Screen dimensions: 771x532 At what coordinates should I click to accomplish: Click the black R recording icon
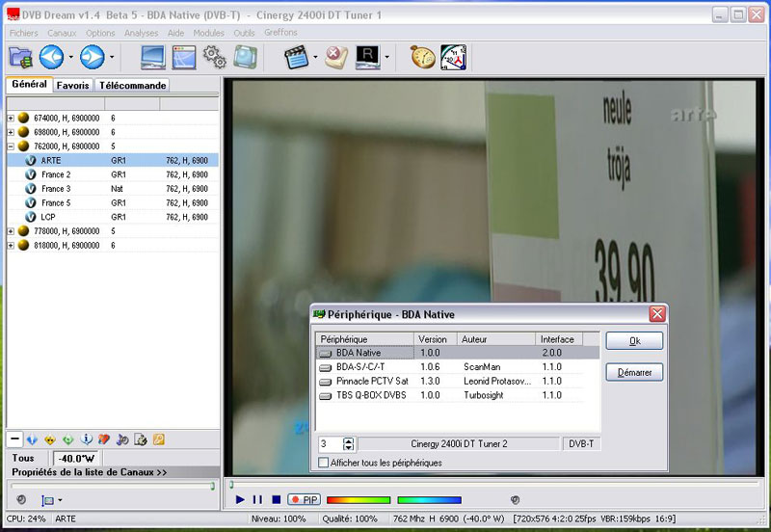[368, 57]
